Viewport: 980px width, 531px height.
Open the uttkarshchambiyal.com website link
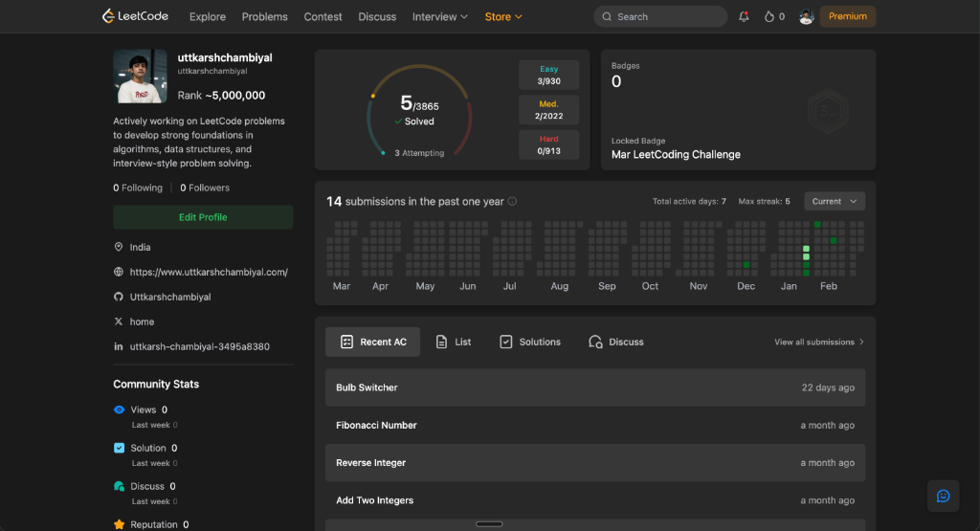[x=209, y=272]
